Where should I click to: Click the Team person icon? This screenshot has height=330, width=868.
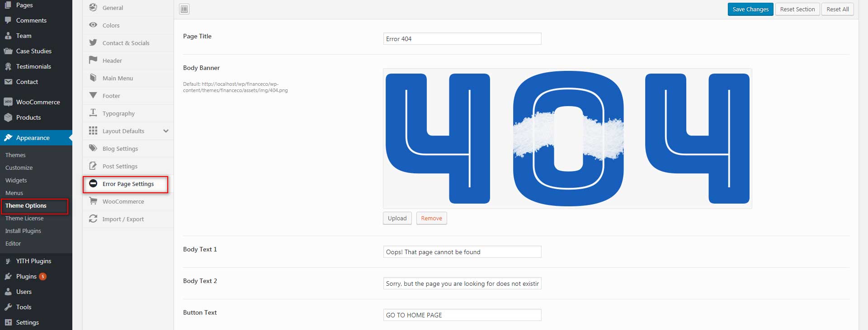coord(8,36)
